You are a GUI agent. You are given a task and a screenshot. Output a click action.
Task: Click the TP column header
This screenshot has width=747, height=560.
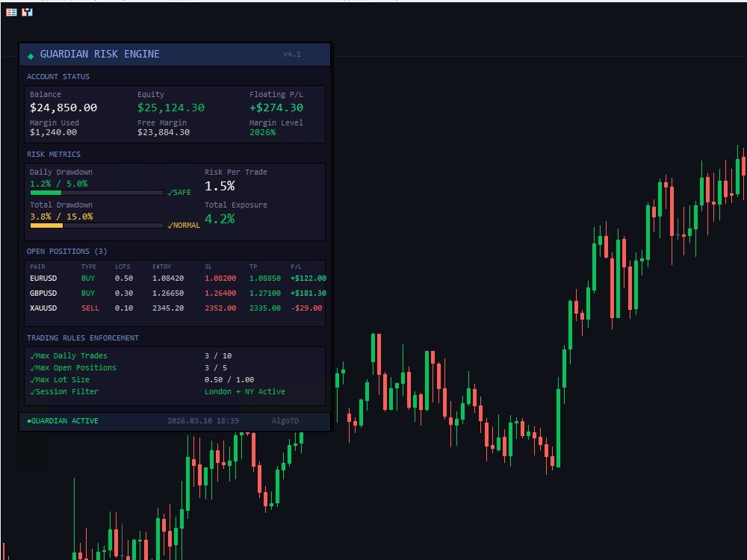pyautogui.click(x=253, y=267)
